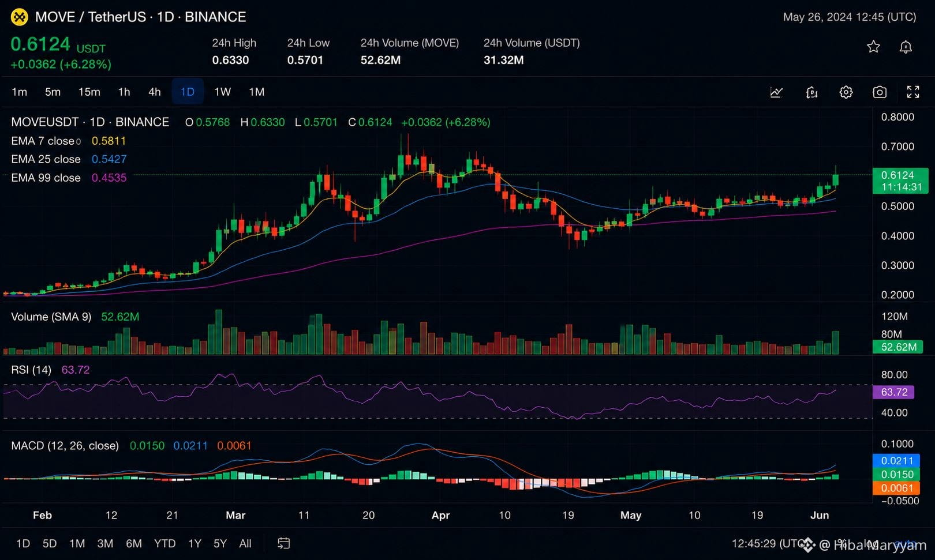Image resolution: width=935 pixels, height=560 pixels.
Task: Click the RSI value tag 63.72 on axis
Action: pos(894,392)
